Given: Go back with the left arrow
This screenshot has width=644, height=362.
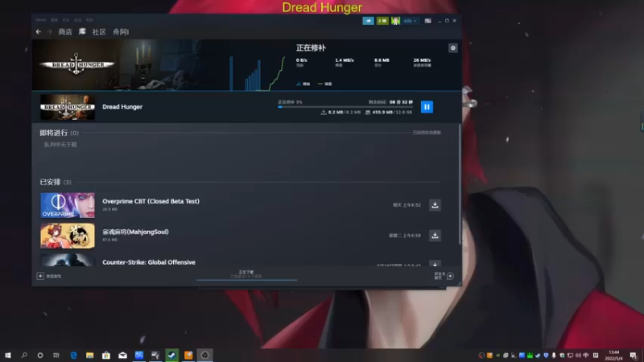Looking at the screenshot, I should click(x=38, y=31).
